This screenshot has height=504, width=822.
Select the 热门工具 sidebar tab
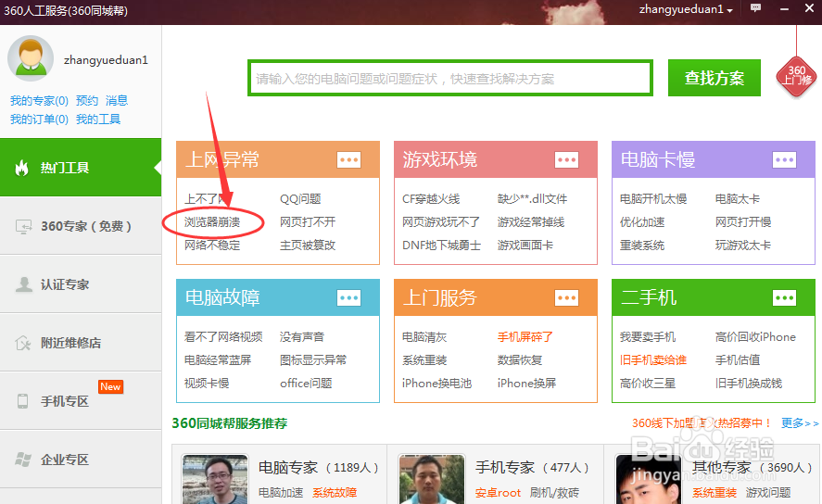pyautogui.click(x=81, y=168)
